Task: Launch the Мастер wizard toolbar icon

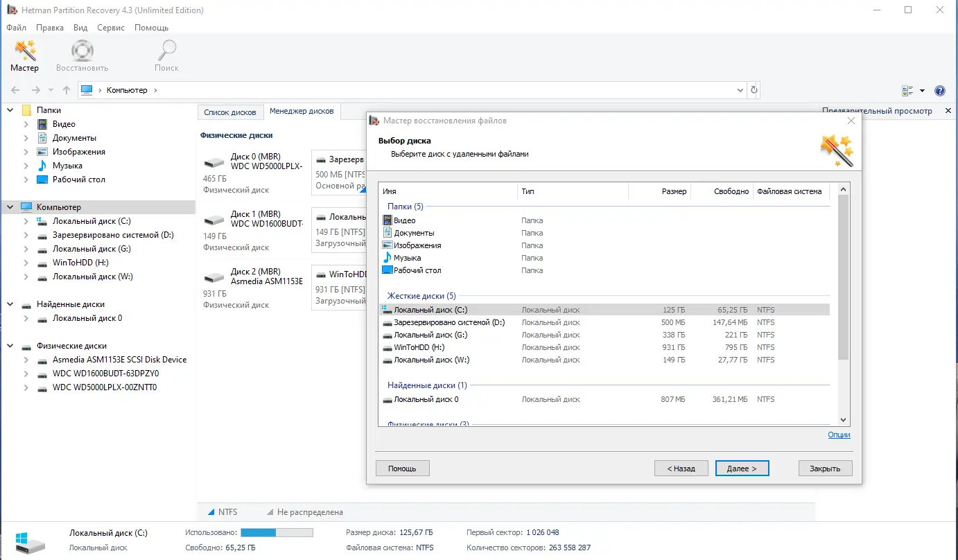Action: click(x=25, y=51)
